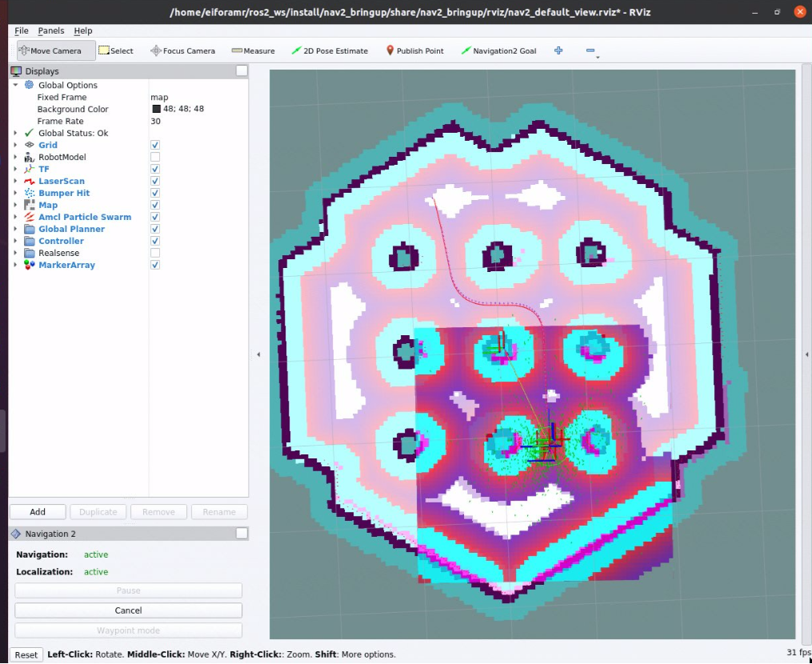Image resolution: width=812 pixels, height=664 pixels.
Task: Expand the Amcl Particle Swarm entry
Action: (x=15, y=218)
